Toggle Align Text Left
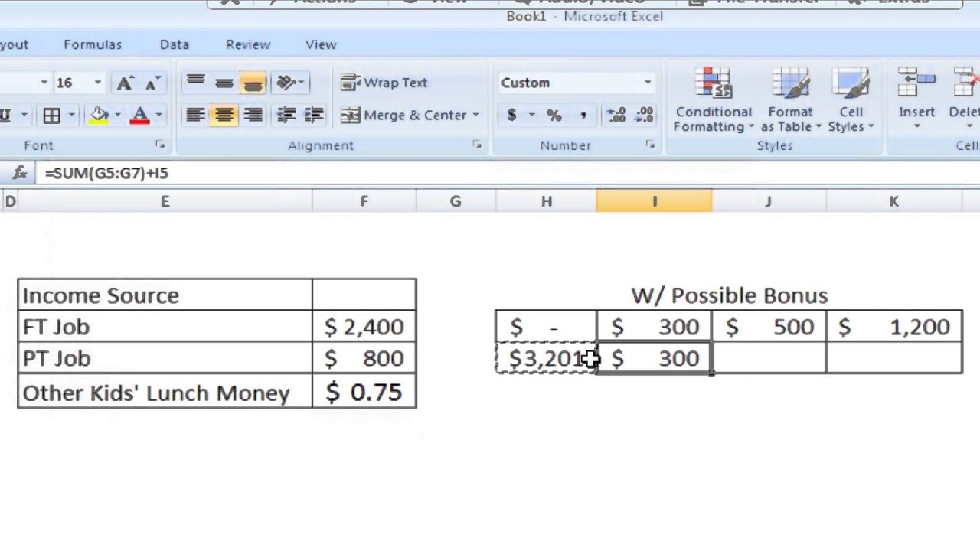This screenshot has height=551, width=980. pyautogui.click(x=195, y=116)
